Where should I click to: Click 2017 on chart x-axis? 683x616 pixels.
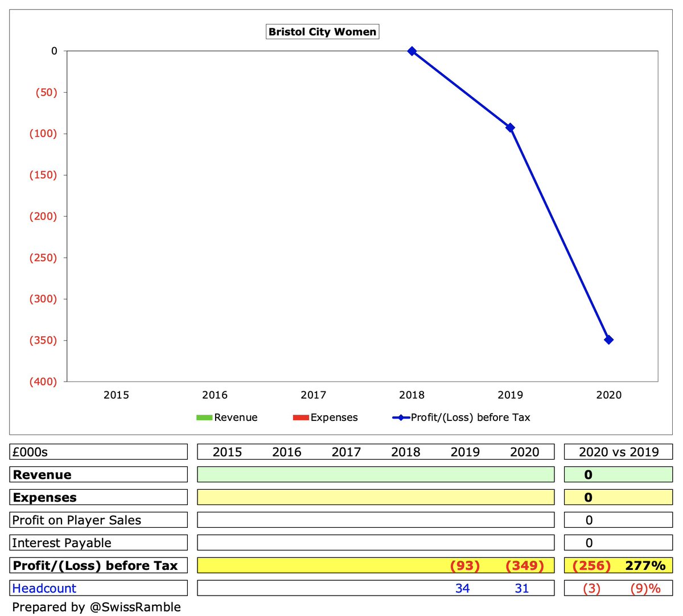[x=314, y=395]
